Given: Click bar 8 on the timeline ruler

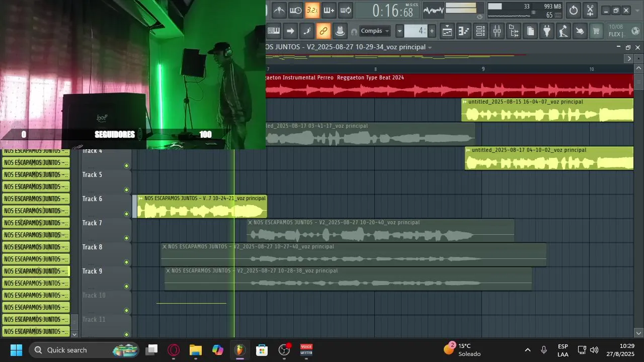Looking at the screenshot, I should (375, 69).
